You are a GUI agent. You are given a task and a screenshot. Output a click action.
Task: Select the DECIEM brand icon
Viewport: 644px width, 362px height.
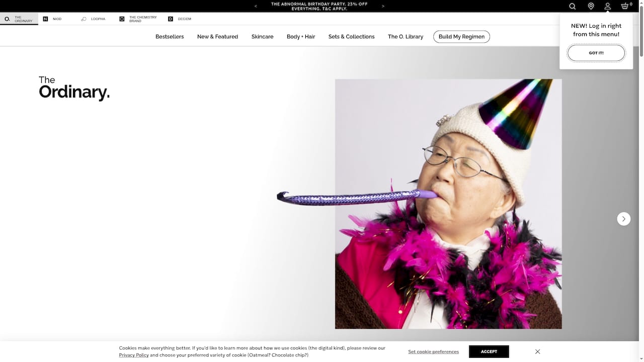[170, 19]
